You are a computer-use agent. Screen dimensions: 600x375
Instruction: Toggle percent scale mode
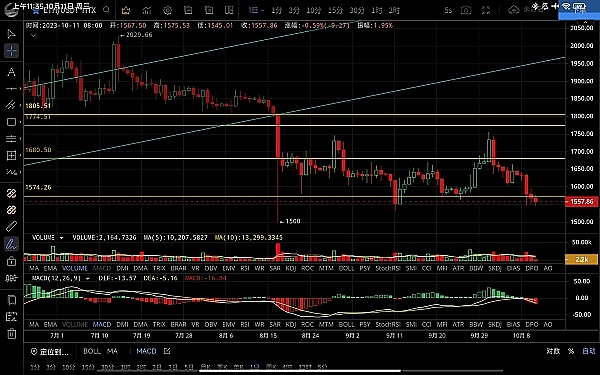(x=571, y=351)
